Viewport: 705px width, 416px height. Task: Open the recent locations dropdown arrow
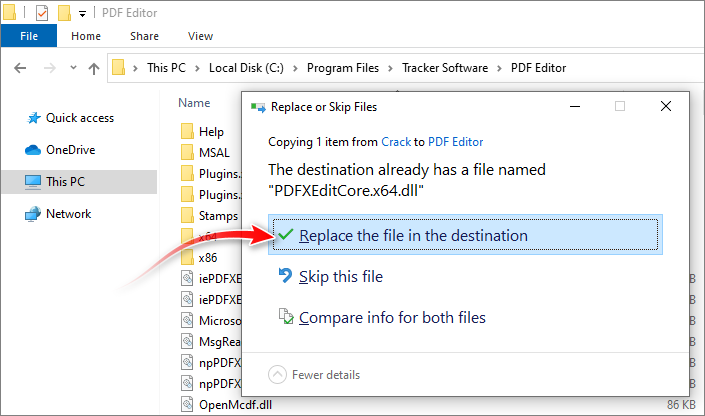coord(73,68)
